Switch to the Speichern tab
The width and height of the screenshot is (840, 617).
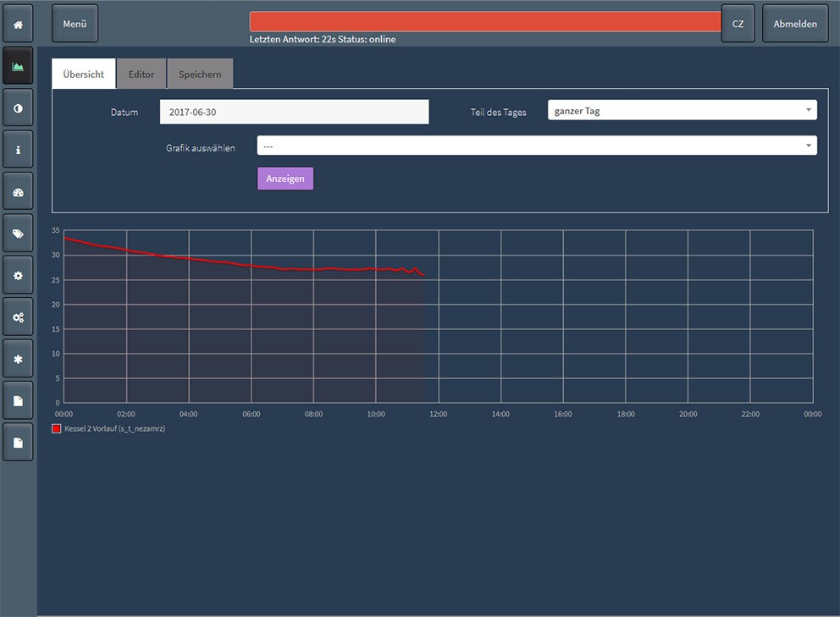pyautogui.click(x=200, y=74)
